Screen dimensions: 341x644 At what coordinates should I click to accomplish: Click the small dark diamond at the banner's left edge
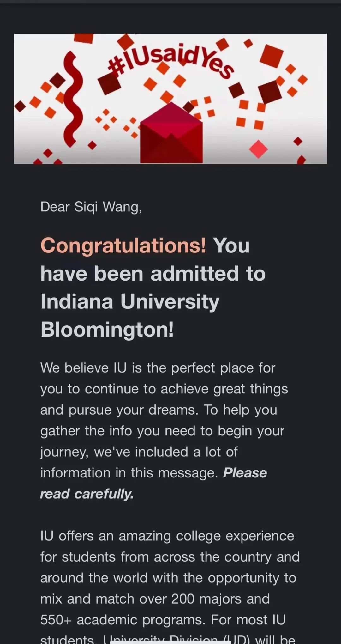coord(20,106)
